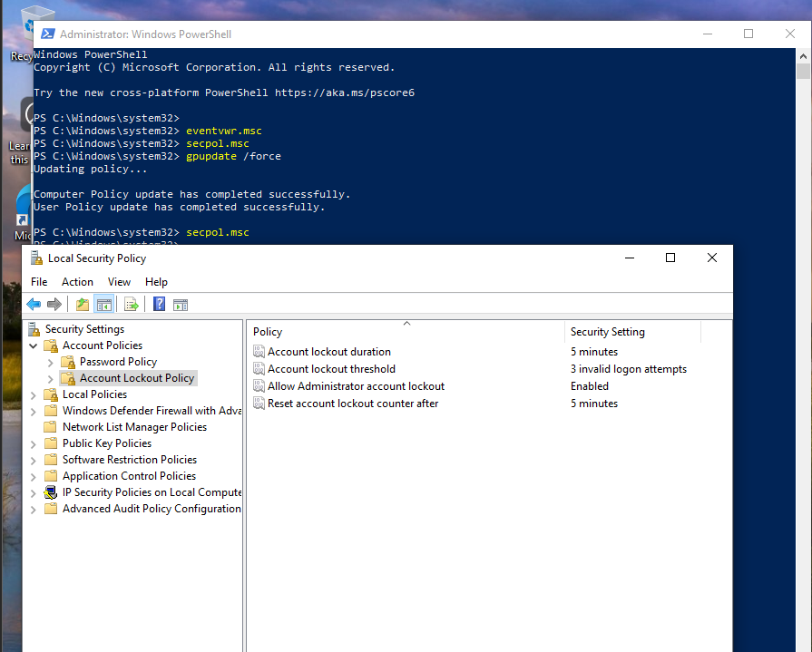Expand the Public Key Policies node
The height and width of the screenshot is (652, 812).
point(34,443)
